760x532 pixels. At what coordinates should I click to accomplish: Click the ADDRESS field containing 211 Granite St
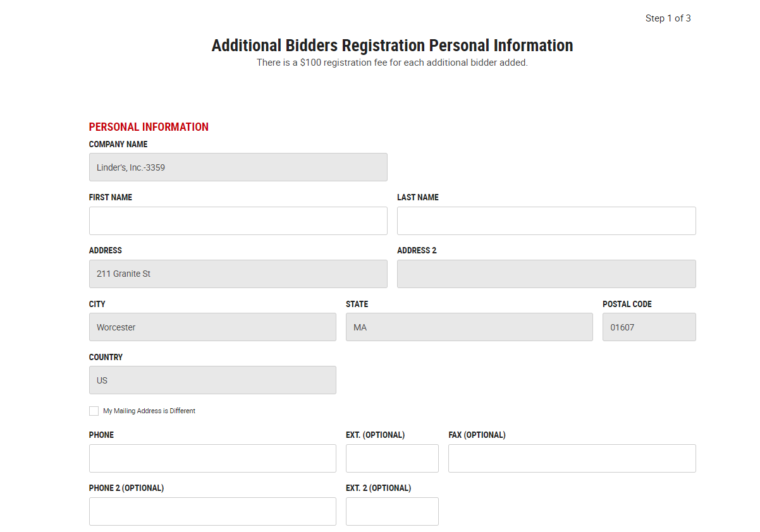(x=238, y=274)
